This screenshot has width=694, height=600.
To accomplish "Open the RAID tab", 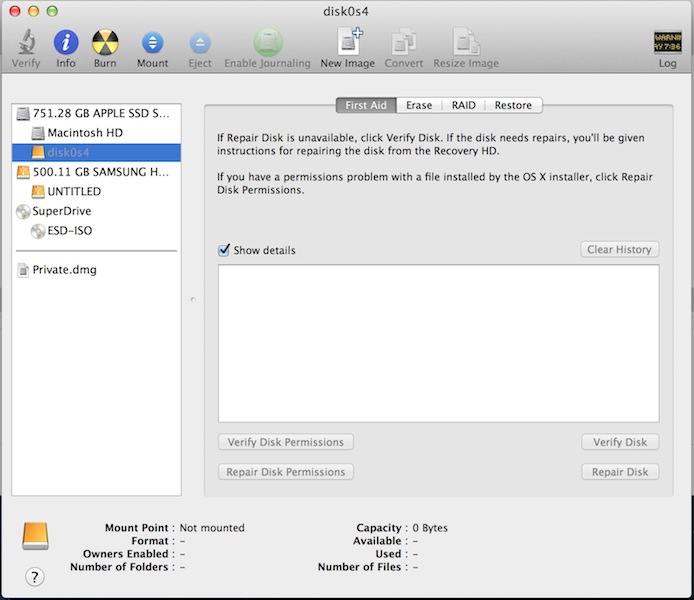I will coord(463,105).
